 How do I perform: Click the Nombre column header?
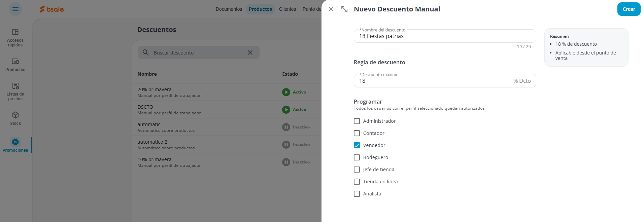147,74
